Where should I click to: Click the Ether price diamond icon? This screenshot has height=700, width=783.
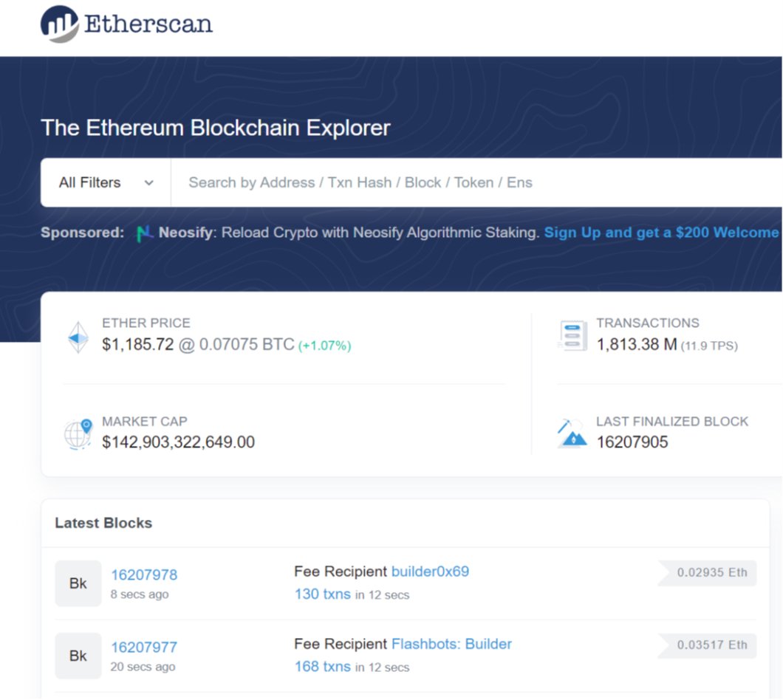pyautogui.click(x=78, y=337)
